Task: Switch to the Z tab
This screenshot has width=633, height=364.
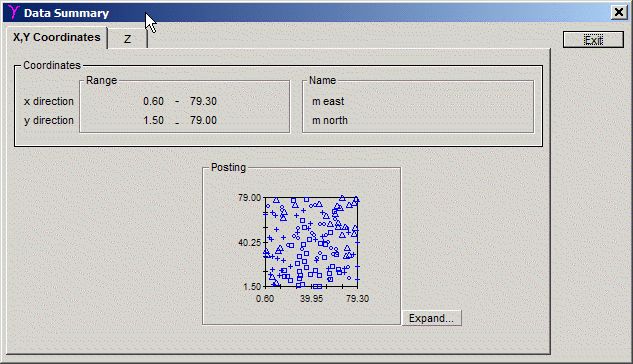Action: pos(128,39)
